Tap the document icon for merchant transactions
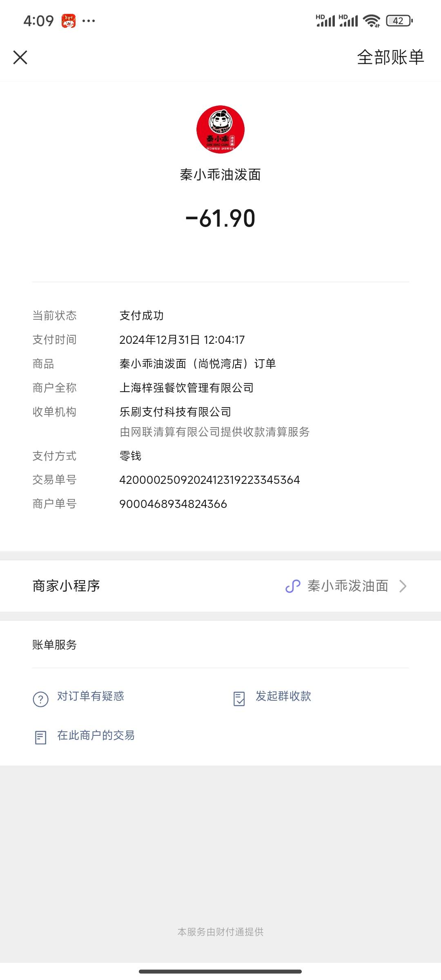 tap(40, 737)
